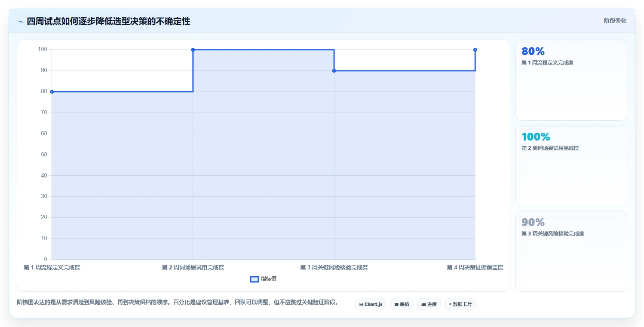The width and height of the screenshot is (644, 327).
Task: Click the x-axis label 第 2 周同场景试用完成度
Action: (193, 267)
